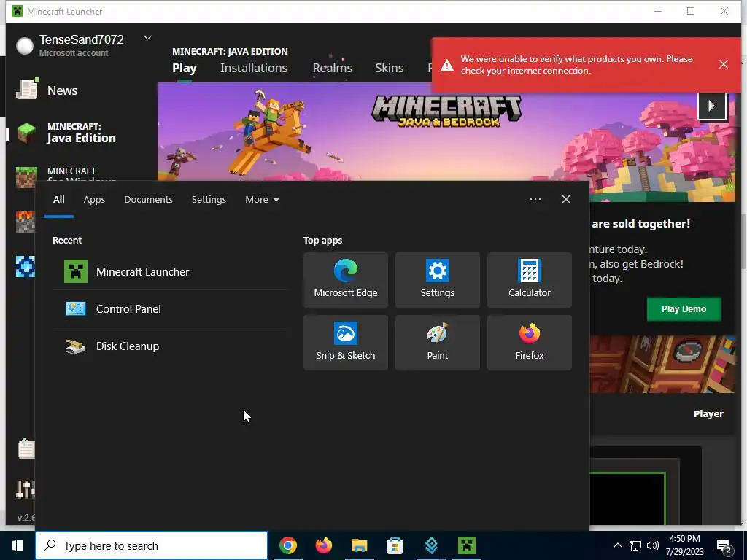
Task: Click the taskbar clock showing 4:50 PM
Action: point(684,545)
